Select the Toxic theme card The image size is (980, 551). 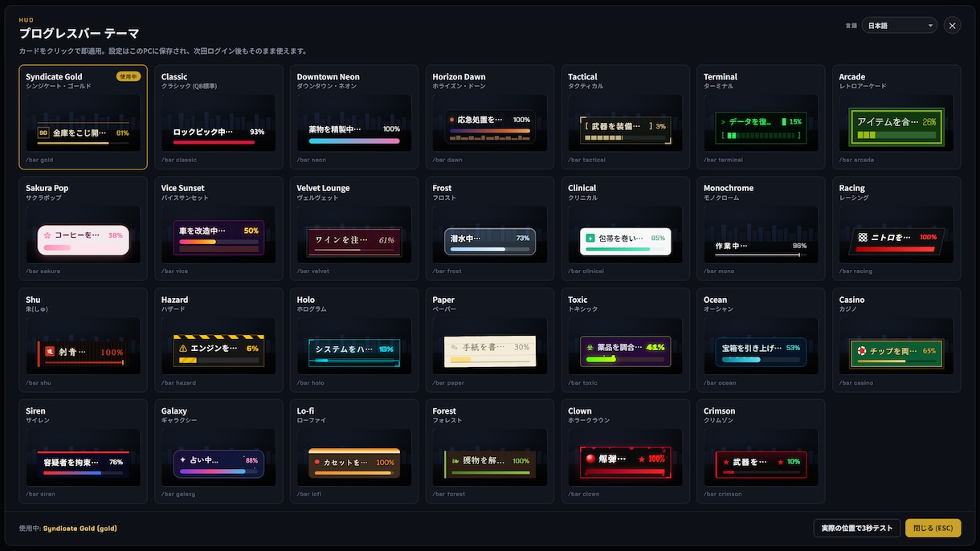click(626, 340)
